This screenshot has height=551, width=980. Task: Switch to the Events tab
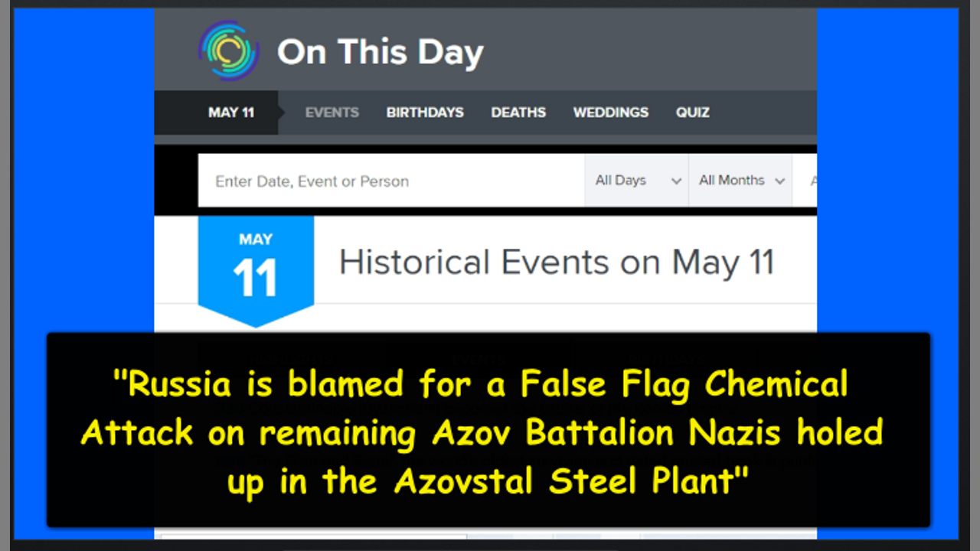tap(332, 112)
